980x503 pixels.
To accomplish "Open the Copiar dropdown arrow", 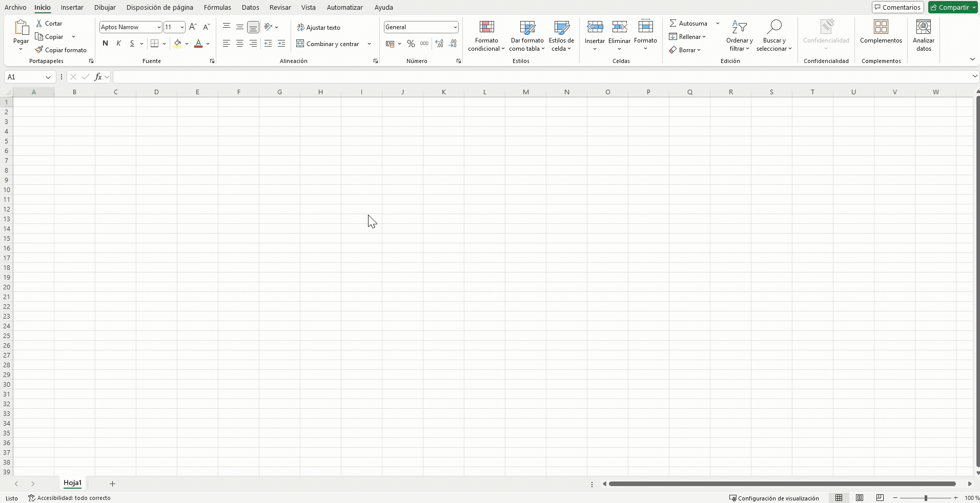I will click(73, 37).
